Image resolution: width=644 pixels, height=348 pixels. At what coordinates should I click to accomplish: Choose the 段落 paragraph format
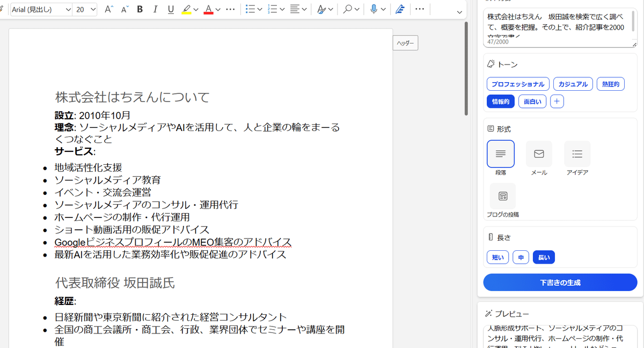pos(500,154)
